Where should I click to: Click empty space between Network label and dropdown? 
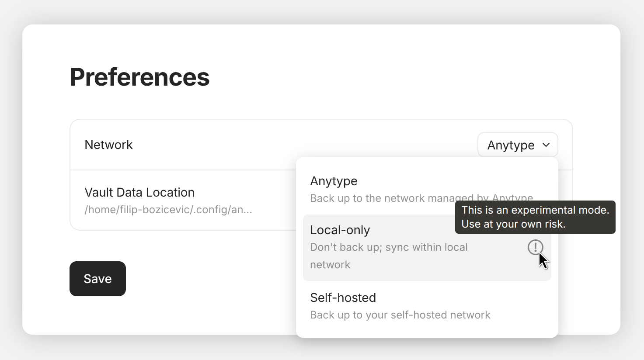pyautogui.click(x=306, y=145)
